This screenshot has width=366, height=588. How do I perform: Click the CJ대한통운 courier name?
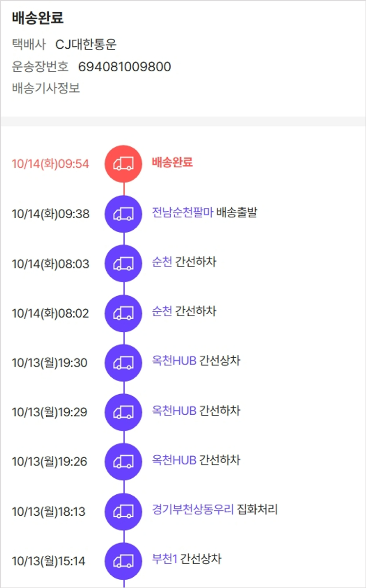pyautogui.click(x=86, y=45)
